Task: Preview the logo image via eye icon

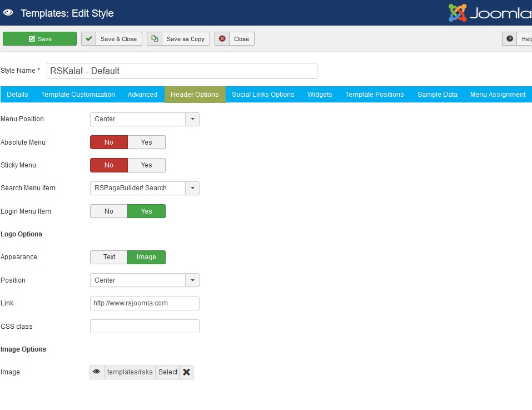Action: tap(97, 372)
